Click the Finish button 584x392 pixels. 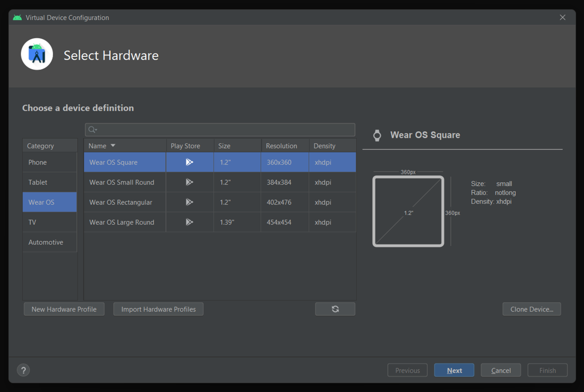click(x=547, y=370)
